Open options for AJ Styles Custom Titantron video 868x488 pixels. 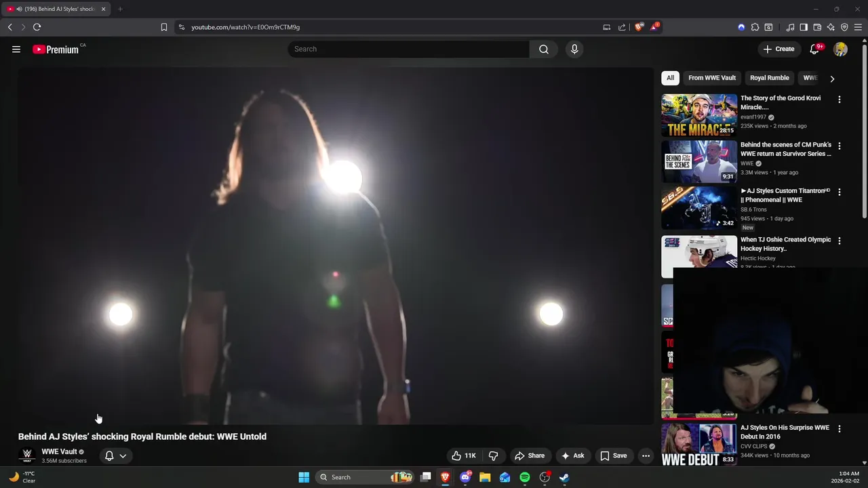coord(840,192)
